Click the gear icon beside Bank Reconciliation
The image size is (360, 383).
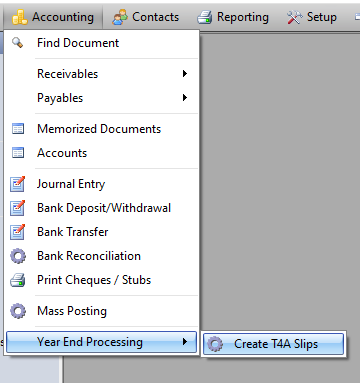[18, 256]
